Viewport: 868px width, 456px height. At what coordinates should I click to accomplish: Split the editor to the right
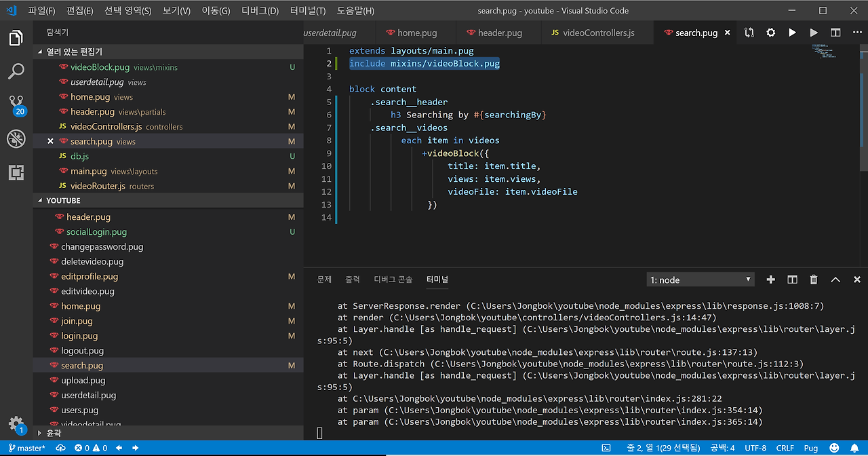835,33
